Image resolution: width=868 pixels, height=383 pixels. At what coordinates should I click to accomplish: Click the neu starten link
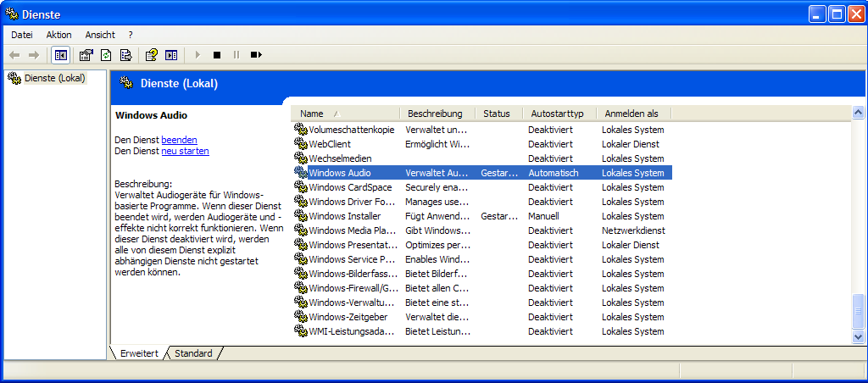186,151
